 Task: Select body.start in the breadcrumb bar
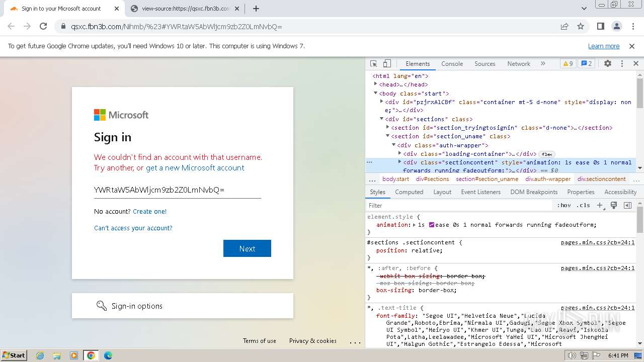[395, 179]
